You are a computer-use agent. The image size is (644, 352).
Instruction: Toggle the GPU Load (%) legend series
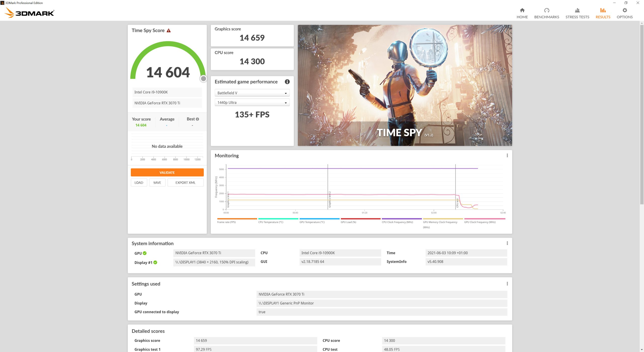click(x=348, y=222)
